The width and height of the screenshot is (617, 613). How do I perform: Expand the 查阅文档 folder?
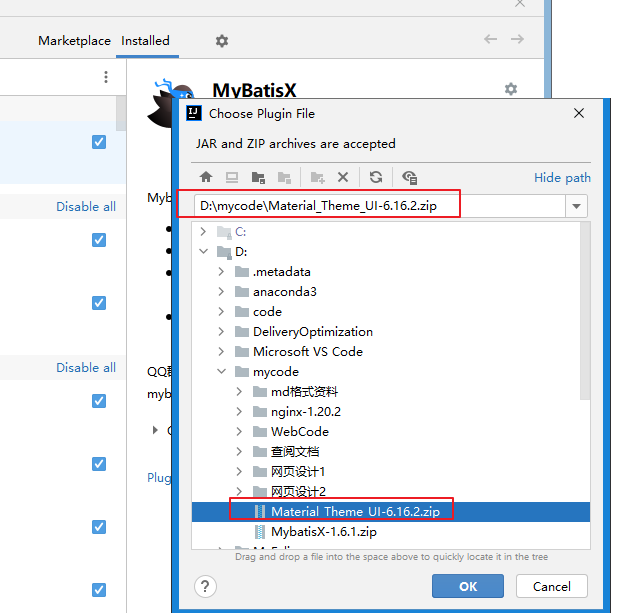click(x=239, y=452)
